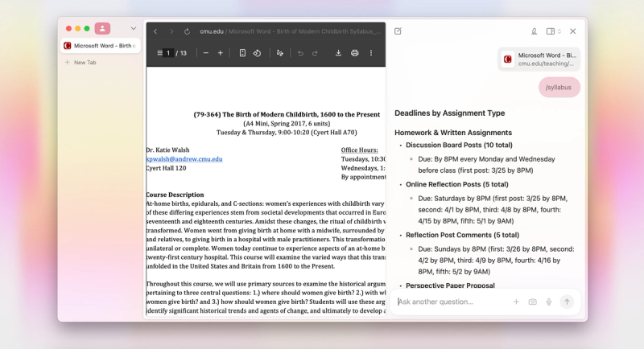Expand the tab list chevron dropdown
Viewport: 644px width, 349px height.
134,29
